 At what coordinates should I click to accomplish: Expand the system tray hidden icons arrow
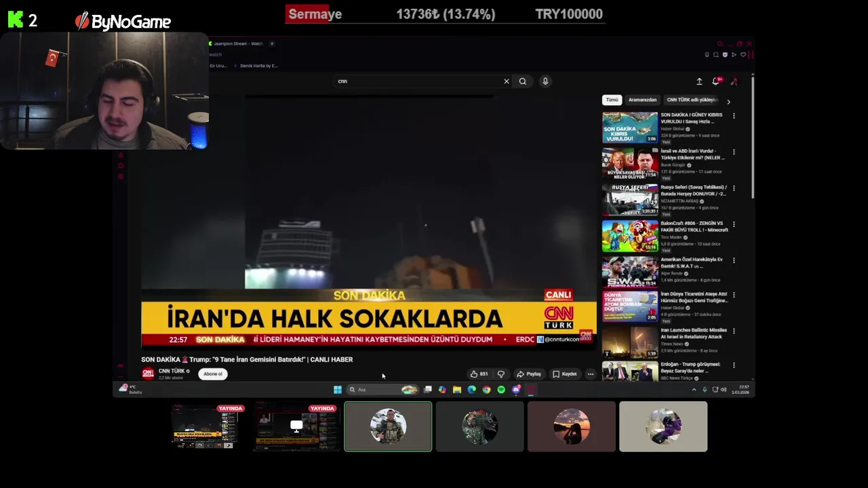(x=694, y=390)
